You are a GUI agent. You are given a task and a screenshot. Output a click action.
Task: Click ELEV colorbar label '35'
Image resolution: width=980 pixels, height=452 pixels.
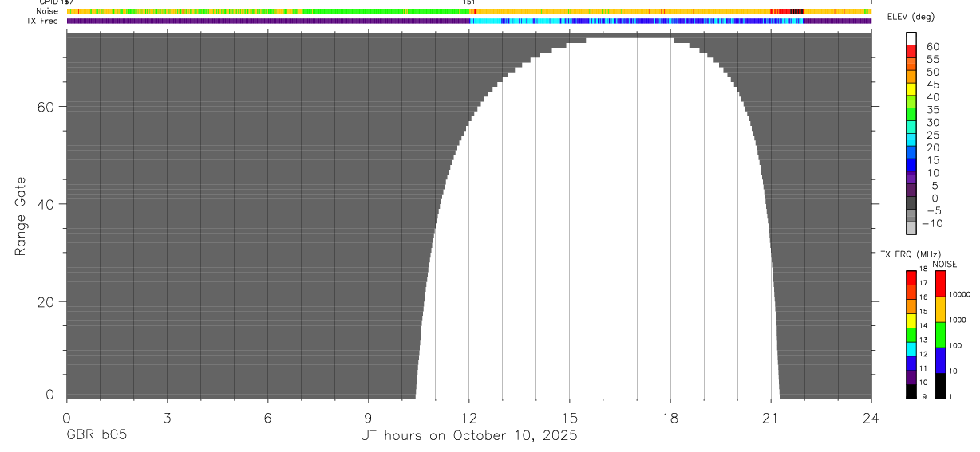(x=932, y=110)
